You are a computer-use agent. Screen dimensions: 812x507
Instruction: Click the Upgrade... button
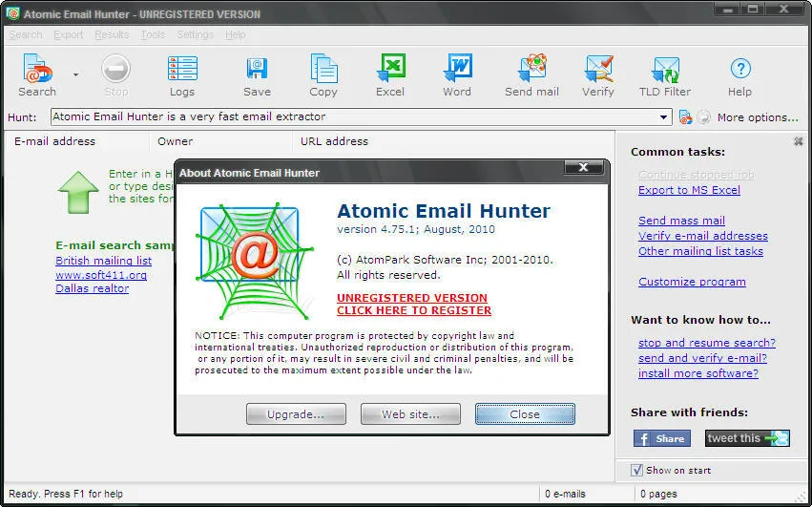point(296,414)
